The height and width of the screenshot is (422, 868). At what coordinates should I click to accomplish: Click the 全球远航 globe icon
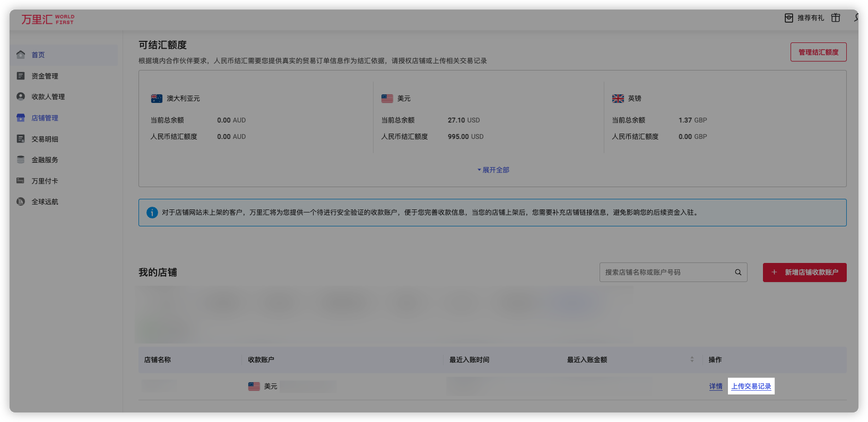(21, 201)
